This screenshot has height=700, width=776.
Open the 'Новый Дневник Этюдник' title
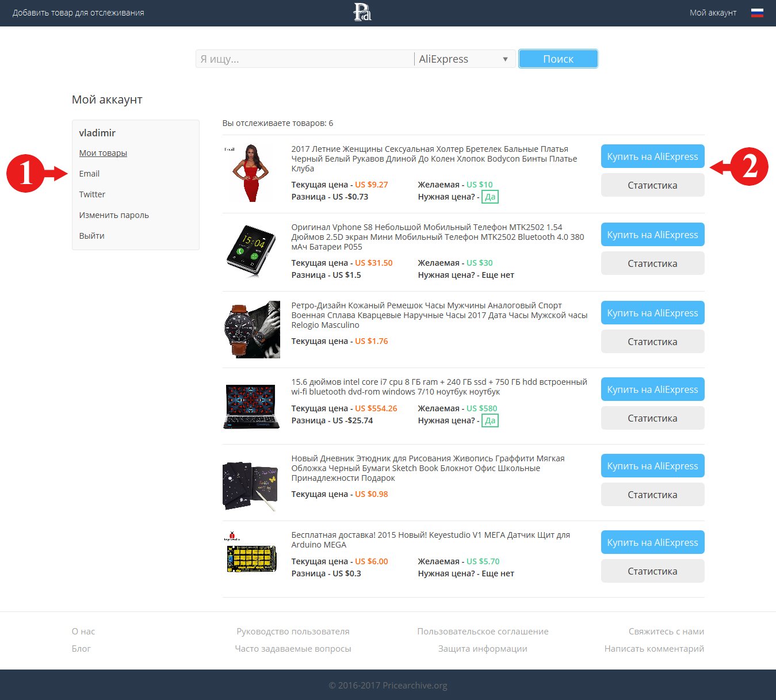point(428,468)
